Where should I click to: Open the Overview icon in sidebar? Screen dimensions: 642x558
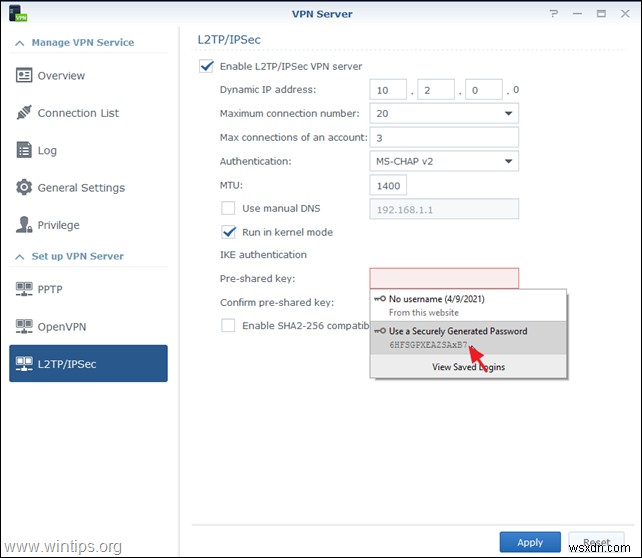(x=24, y=75)
